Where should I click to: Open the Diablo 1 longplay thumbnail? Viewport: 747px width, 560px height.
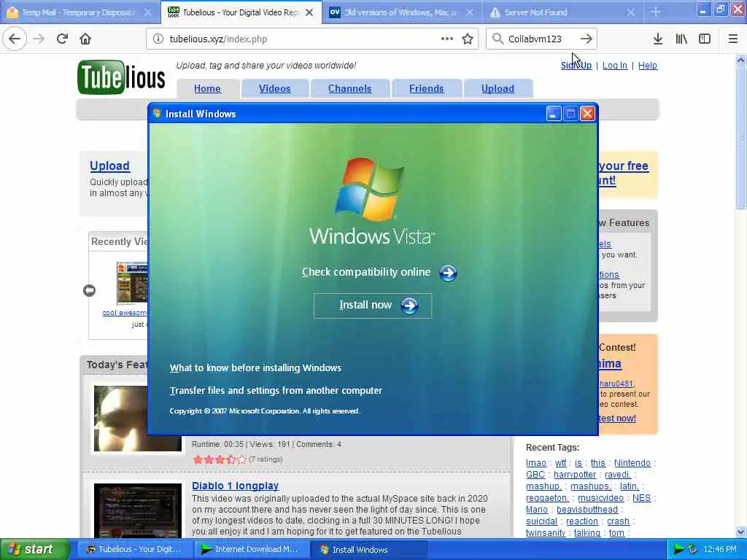[x=137, y=510]
